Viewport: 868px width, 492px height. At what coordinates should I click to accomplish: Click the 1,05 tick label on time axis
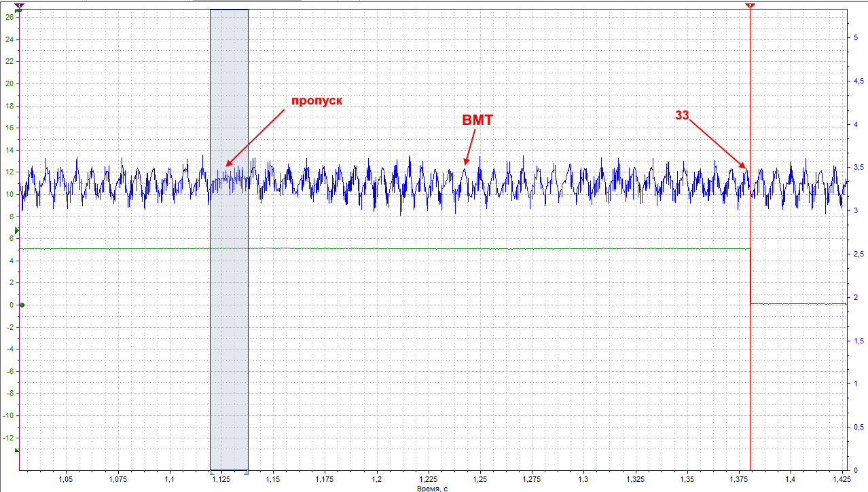point(66,479)
